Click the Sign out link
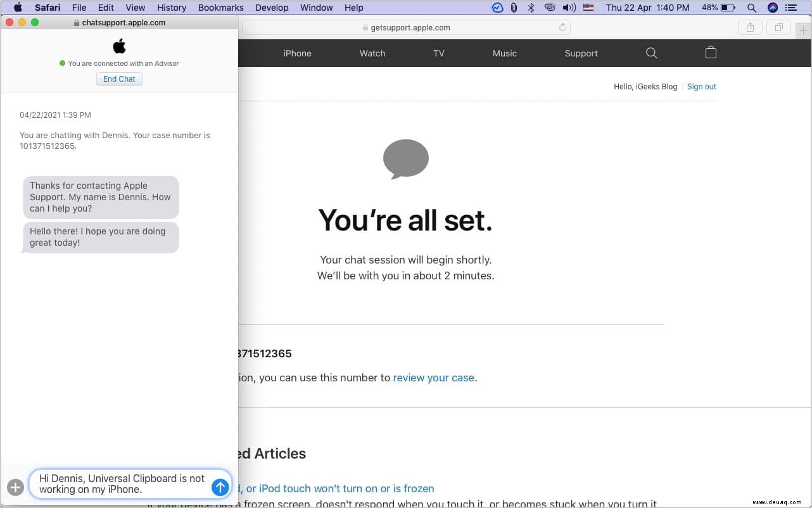812x508 pixels. point(702,87)
